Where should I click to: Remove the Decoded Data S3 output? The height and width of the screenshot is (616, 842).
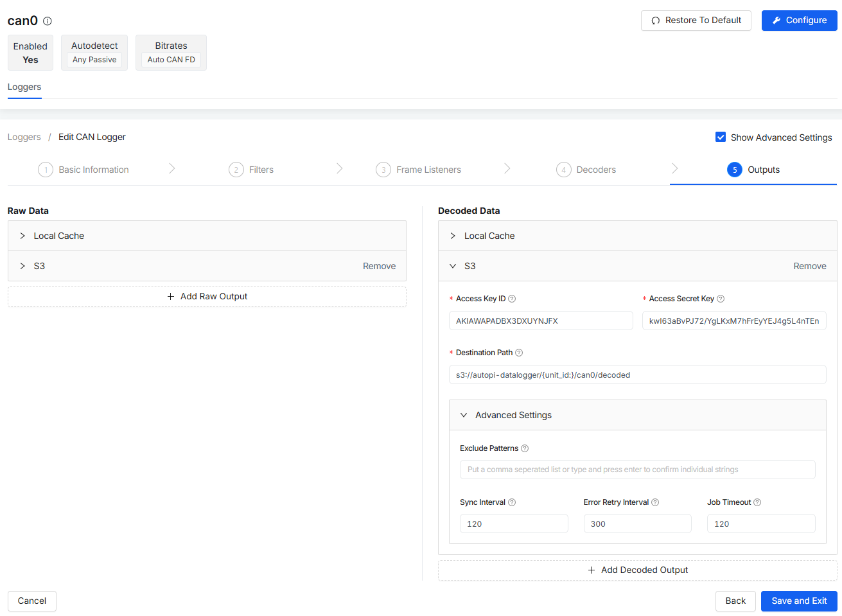tap(809, 266)
